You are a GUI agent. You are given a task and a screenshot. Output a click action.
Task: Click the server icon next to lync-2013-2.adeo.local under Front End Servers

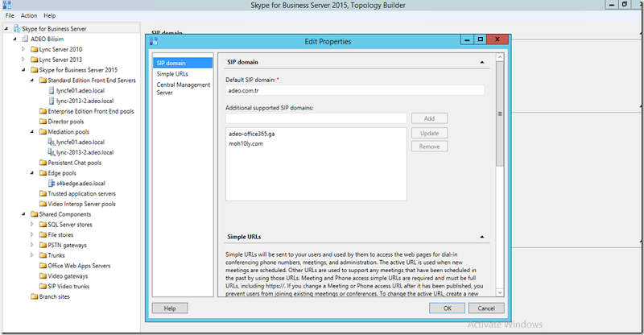tap(52, 101)
